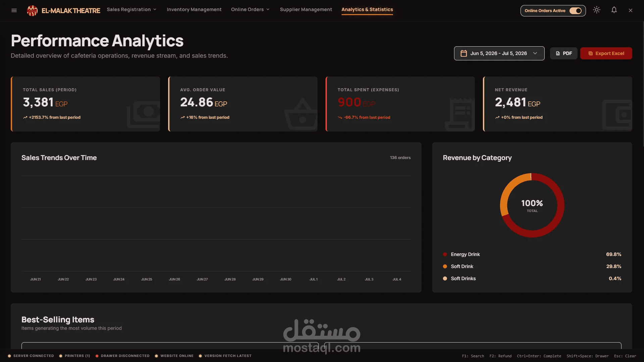This screenshot has height=362, width=644.
Task: Click F2: Refund shortcut hint
Action: tap(500, 356)
